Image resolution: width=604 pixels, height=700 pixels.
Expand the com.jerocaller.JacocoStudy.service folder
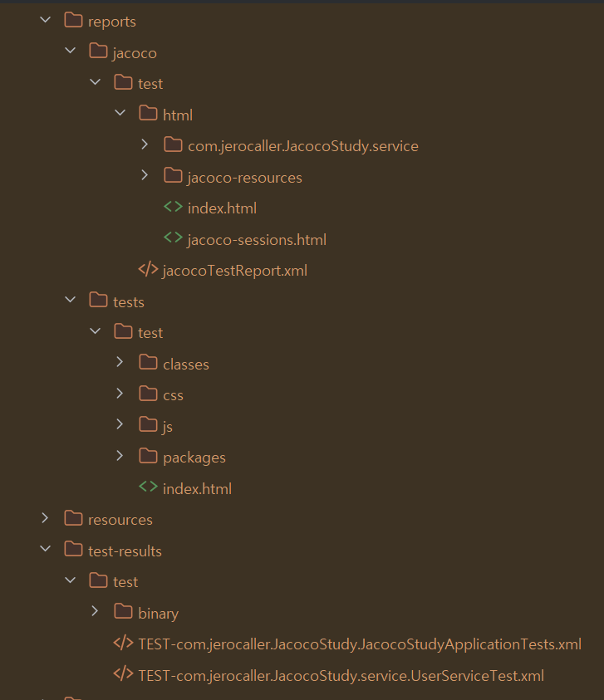coord(145,145)
